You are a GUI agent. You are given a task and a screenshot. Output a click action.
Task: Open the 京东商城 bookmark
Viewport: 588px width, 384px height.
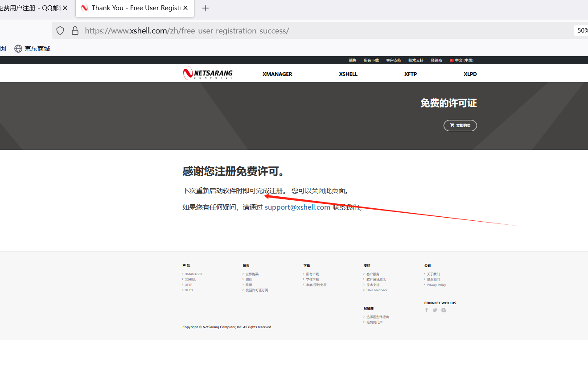pos(33,49)
